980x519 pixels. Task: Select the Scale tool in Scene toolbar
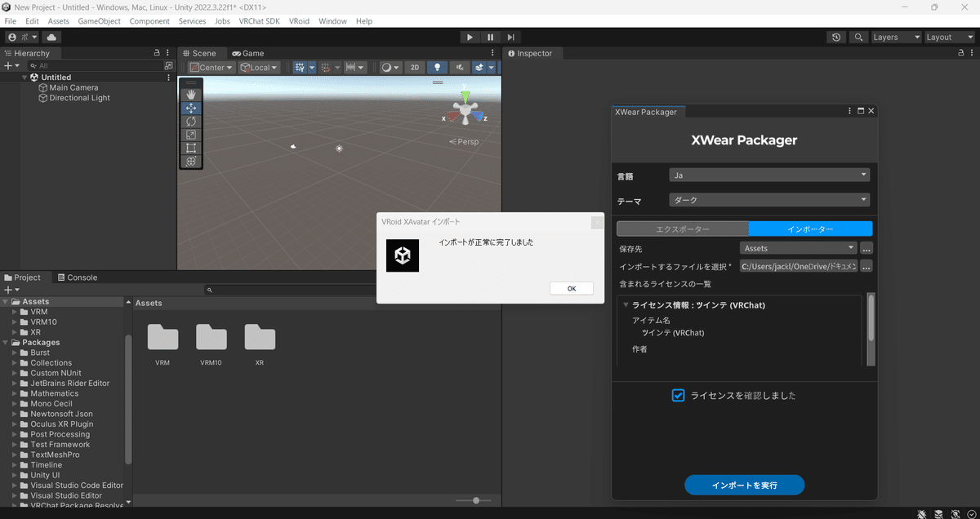pos(191,135)
